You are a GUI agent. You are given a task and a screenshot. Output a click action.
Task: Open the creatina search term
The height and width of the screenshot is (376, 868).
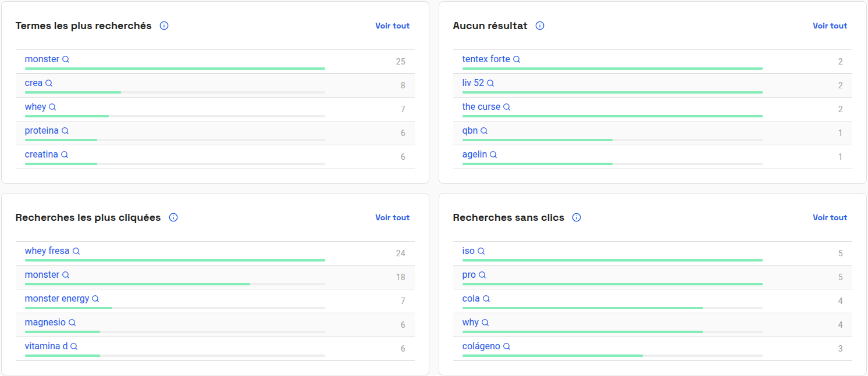coord(41,155)
